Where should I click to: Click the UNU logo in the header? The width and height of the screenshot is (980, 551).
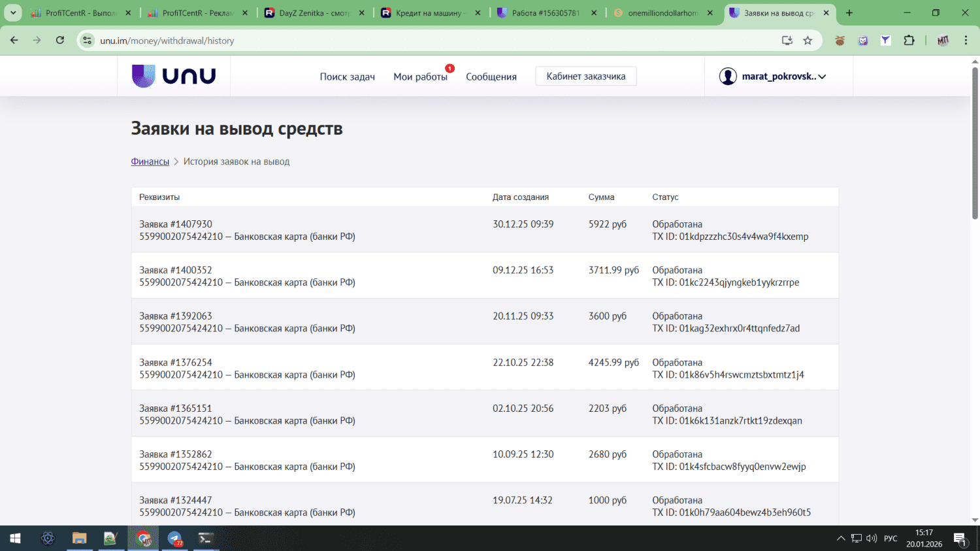point(174,76)
